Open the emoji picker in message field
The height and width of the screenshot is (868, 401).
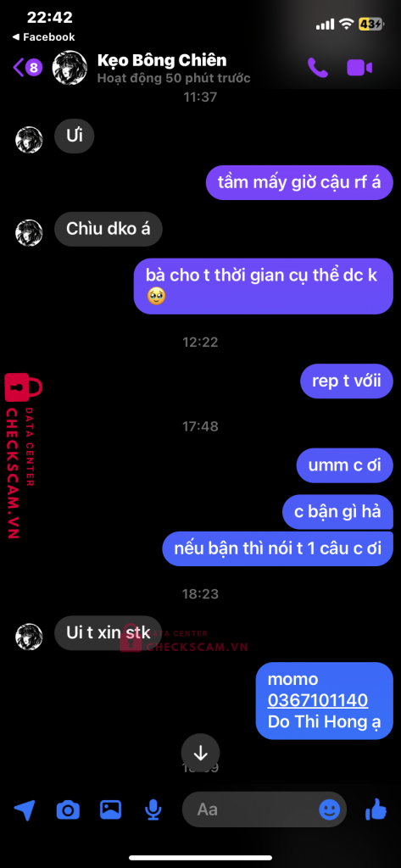coord(330,810)
